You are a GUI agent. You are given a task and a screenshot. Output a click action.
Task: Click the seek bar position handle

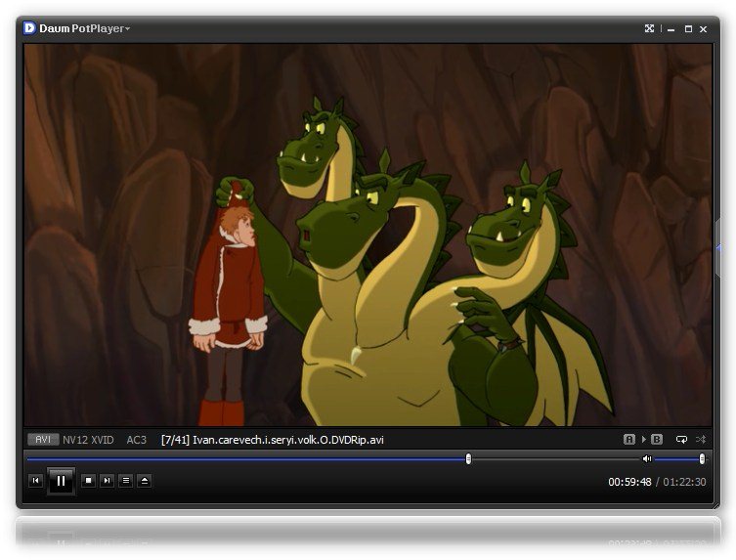[x=468, y=458]
